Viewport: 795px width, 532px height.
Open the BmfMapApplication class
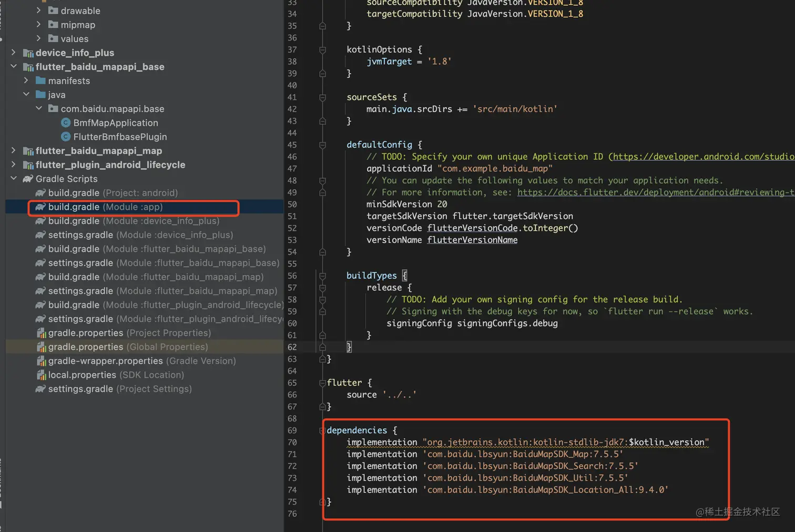pyautogui.click(x=116, y=122)
